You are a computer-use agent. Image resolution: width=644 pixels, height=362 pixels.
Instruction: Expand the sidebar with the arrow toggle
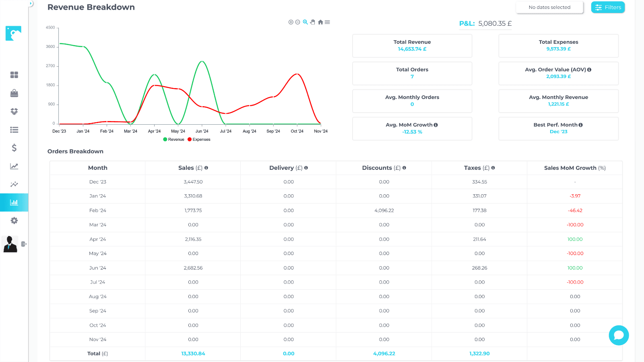31,4
